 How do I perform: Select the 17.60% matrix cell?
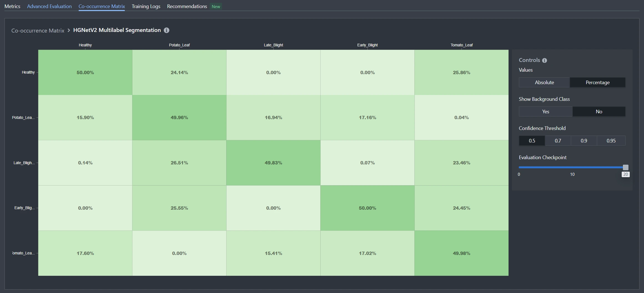click(85, 253)
